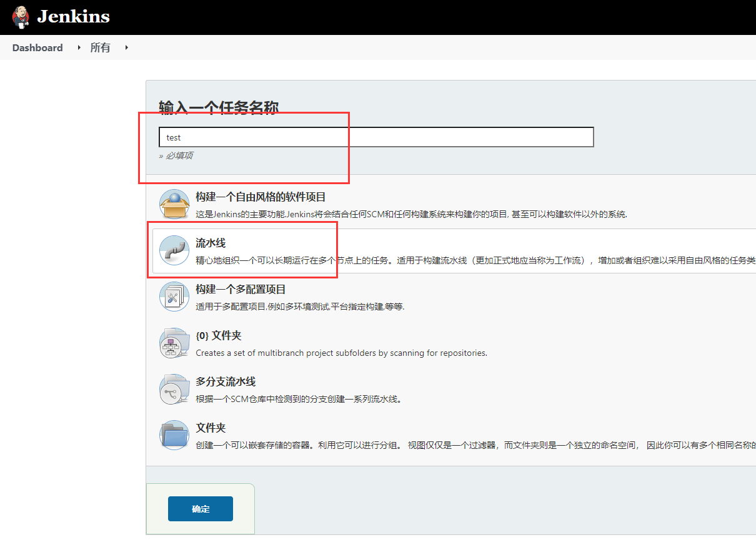Screen dimensions: 756x555
Task: Expand the arrow after Dashboard breadcrumb
Action: [79, 47]
